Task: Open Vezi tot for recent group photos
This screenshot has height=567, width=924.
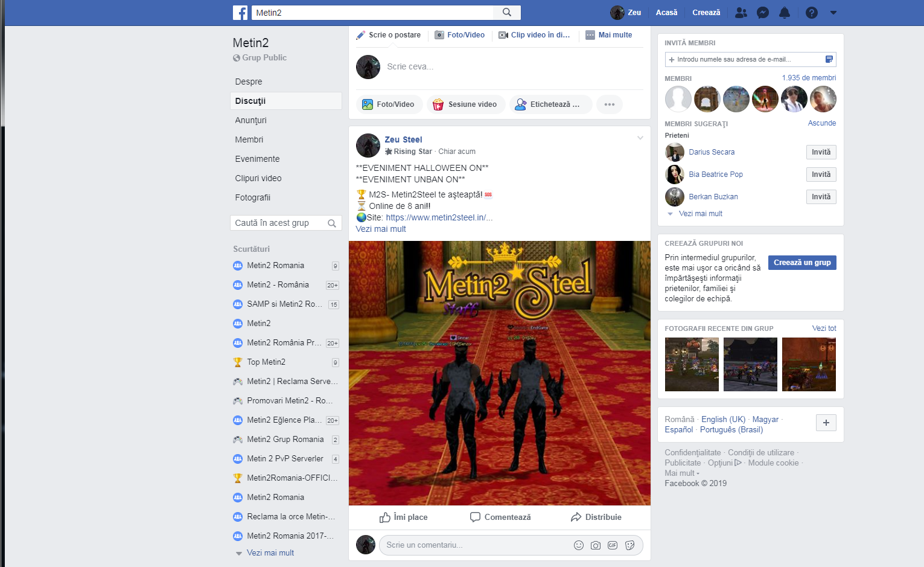Action: click(x=824, y=328)
